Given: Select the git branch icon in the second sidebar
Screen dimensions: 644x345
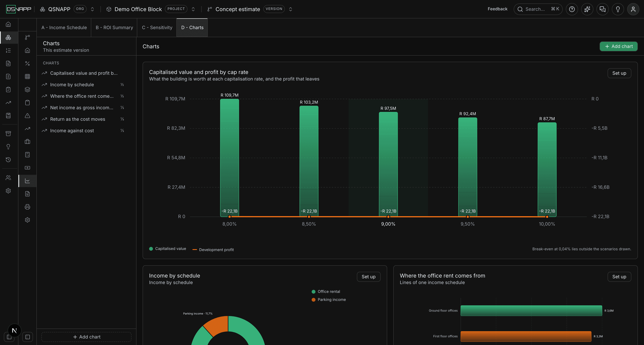Looking at the screenshot, I should [x=27, y=38].
